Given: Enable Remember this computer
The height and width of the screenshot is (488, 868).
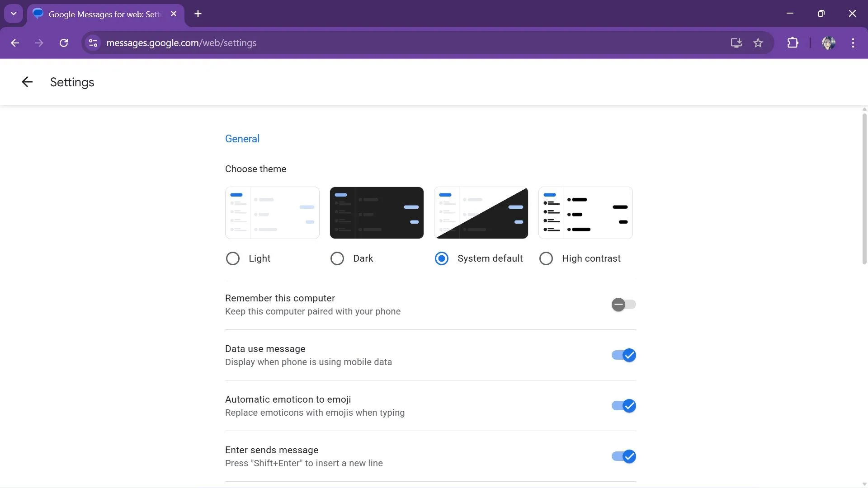Looking at the screenshot, I should [623, 305].
